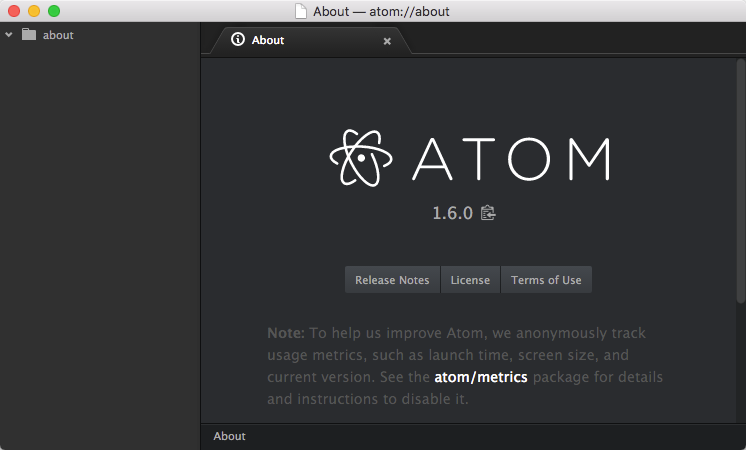Follow the atom/metrics package link
Image resolution: width=746 pixels, height=450 pixels.
480,377
